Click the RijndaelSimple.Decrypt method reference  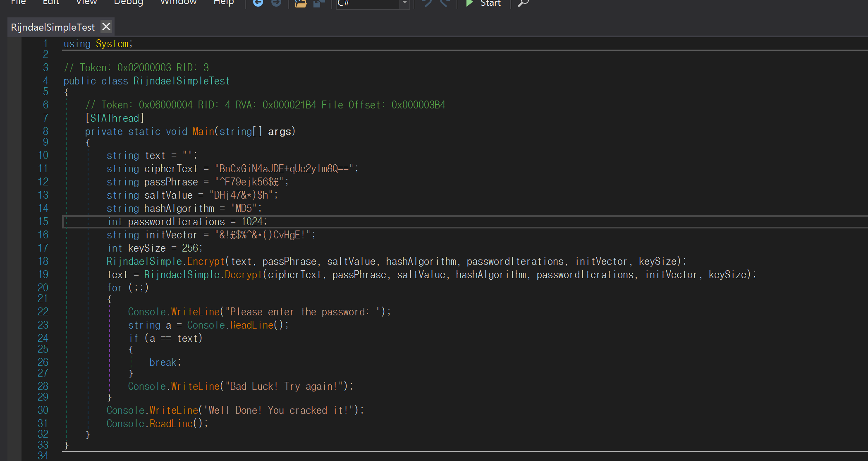coord(243,275)
